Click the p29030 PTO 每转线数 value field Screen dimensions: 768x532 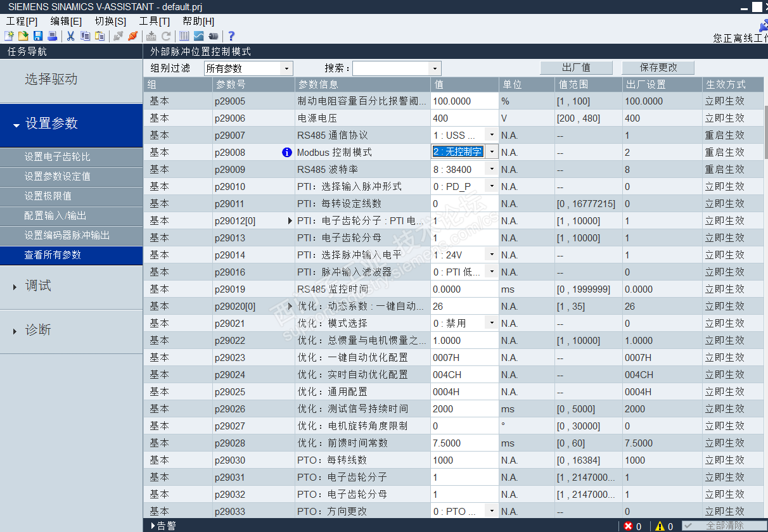click(x=464, y=460)
